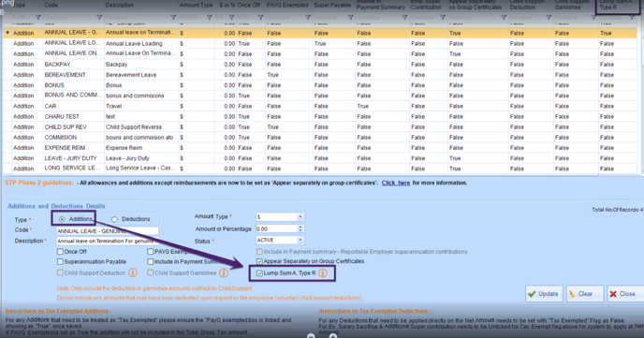The image size is (644, 338).
Task: Sort the grid by the Description column header
Action: [x=140, y=6]
